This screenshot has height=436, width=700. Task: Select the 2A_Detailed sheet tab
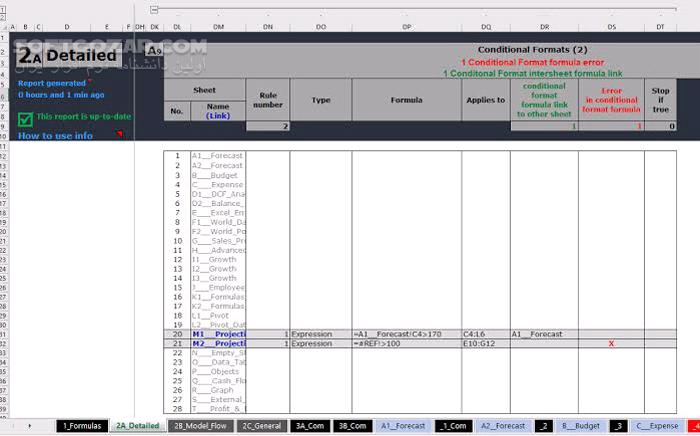pos(138,426)
